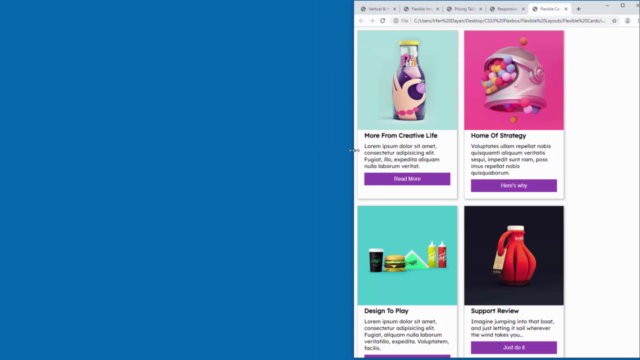Click the 'Voluptates ullam repellat' paragraph
The image size is (640, 360).
[511, 159]
